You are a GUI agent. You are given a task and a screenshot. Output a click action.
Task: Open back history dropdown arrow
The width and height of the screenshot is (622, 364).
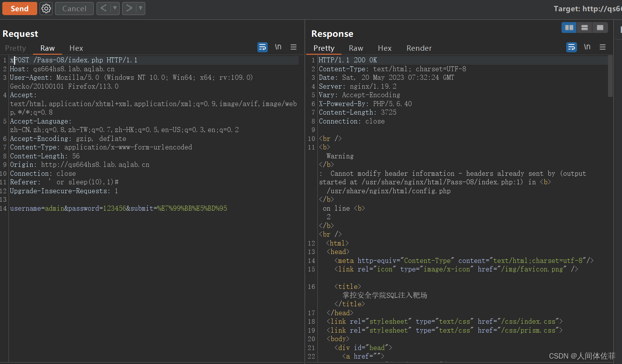[115, 8]
